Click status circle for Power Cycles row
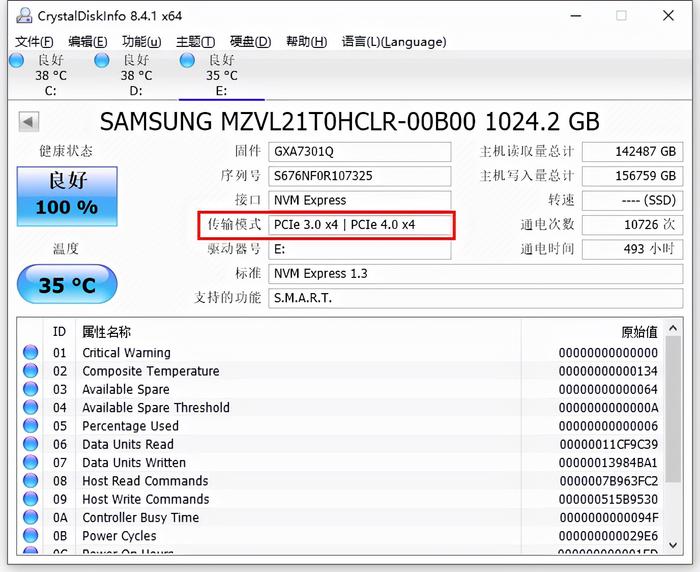The width and height of the screenshot is (700, 572). 30,535
